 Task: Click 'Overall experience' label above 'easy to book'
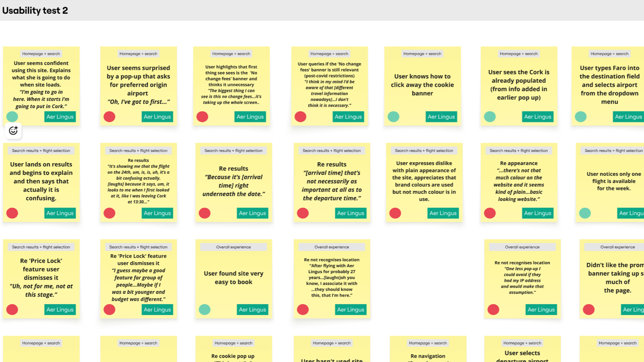point(233,247)
